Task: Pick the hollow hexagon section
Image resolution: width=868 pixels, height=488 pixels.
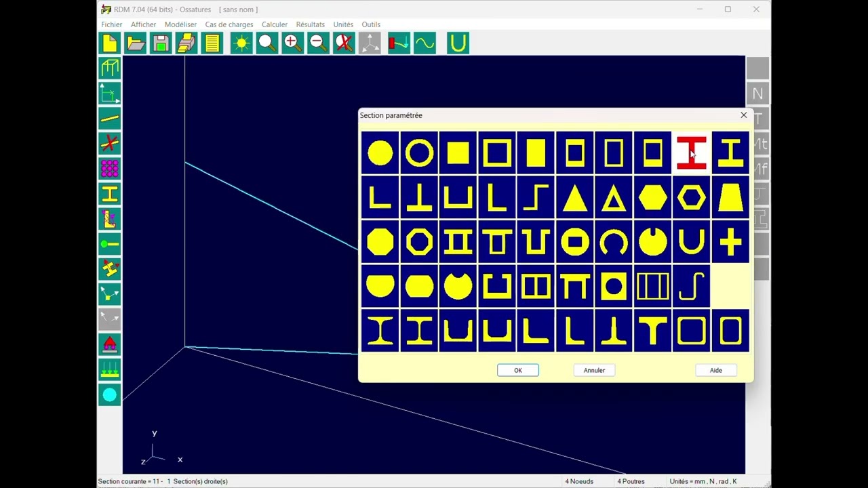Action: 692,198
